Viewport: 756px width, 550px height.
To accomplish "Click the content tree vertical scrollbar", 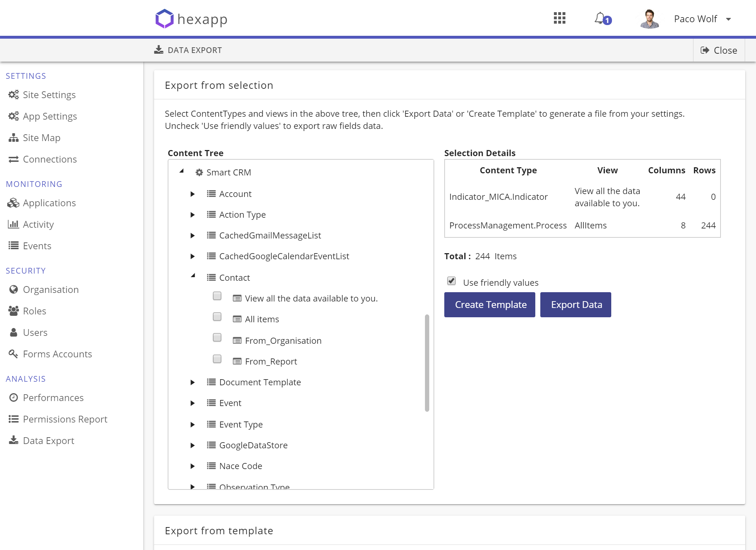I will (x=427, y=363).
